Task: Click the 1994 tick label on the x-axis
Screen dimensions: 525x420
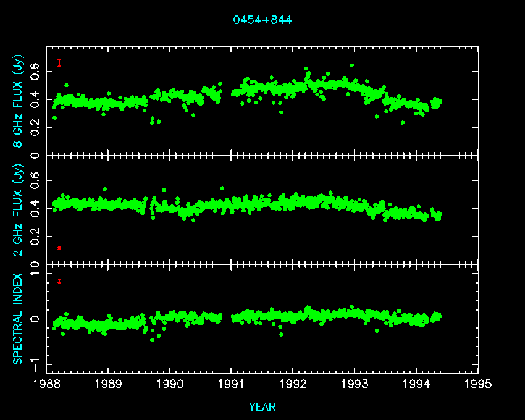Action: point(416,384)
